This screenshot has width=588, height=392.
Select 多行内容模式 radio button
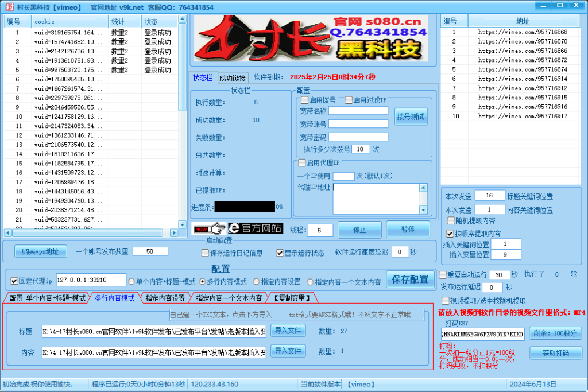pos(203,281)
